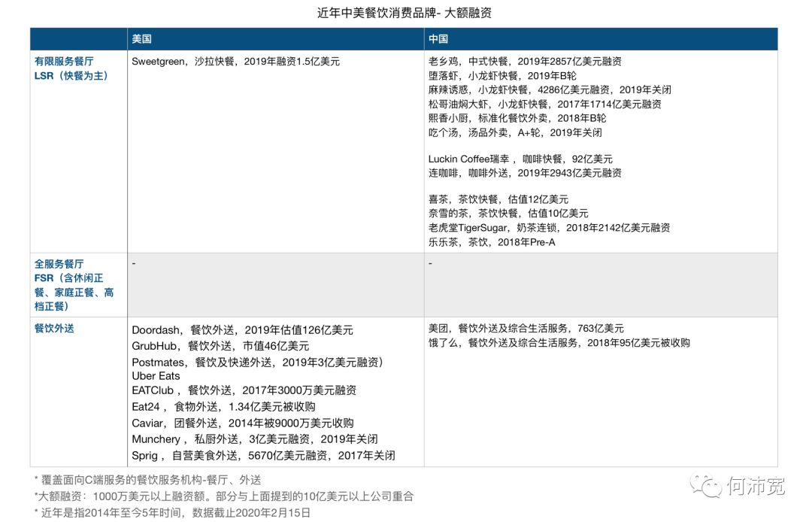The image size is (812, 522).
Task: Select the 麻辣诱惑 4286亿美元融资 line
Action: tap(550, 90)
